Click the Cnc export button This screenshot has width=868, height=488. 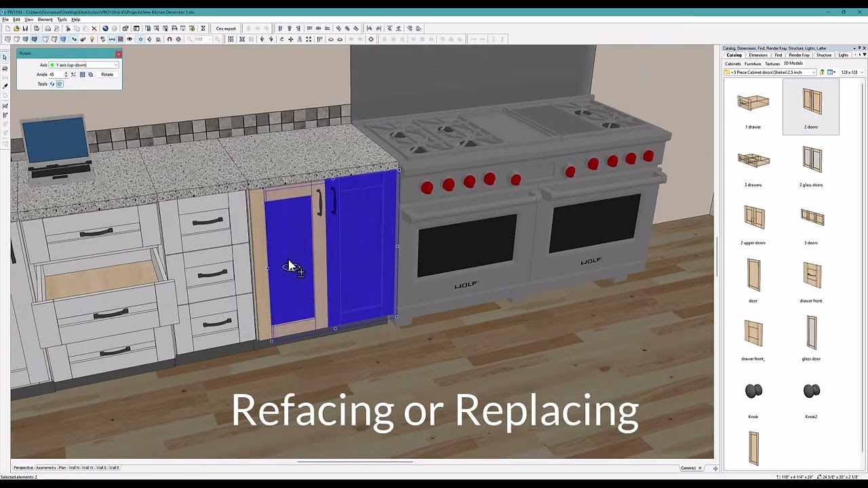[x=226, y=28]
